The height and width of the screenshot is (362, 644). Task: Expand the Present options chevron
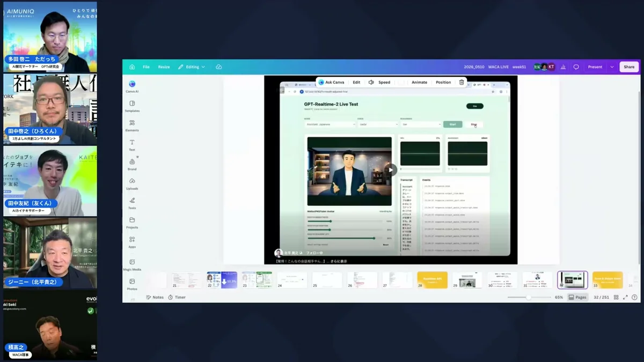[612, 67]
